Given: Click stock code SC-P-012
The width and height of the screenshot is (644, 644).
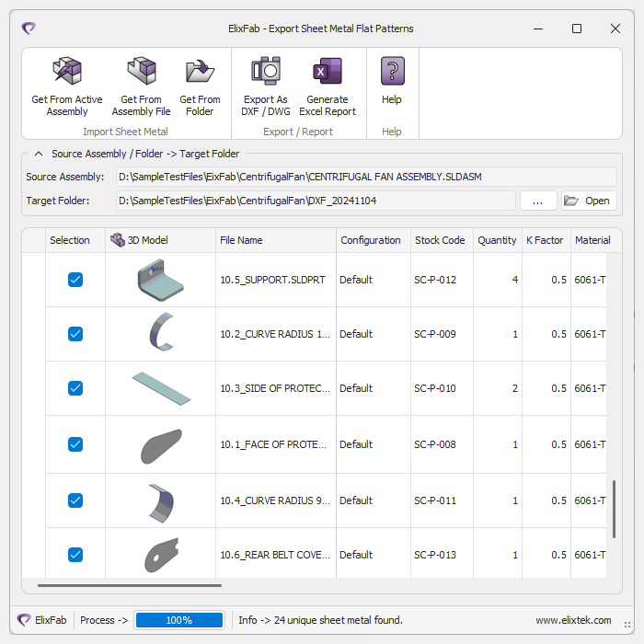Looking at the screenshot, I should point(435,280).
